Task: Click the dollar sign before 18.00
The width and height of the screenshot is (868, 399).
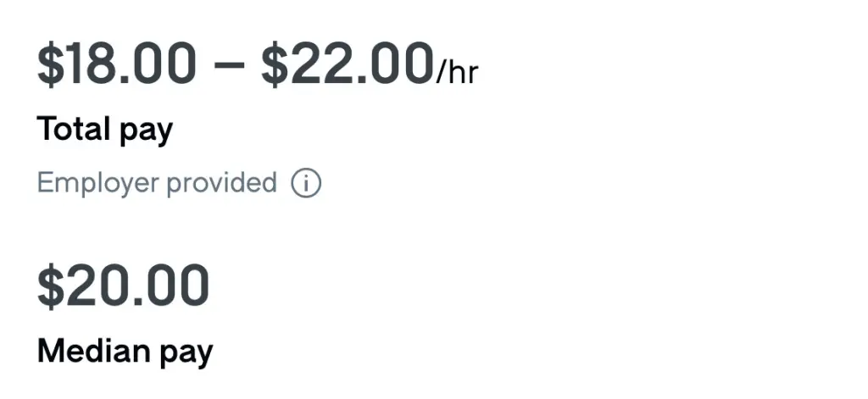Action: [51, 64]
